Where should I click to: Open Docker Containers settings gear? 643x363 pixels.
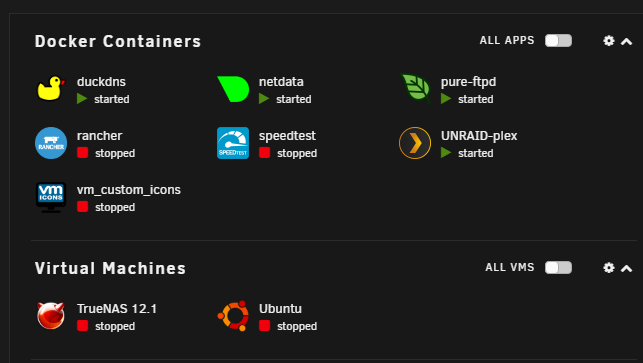click(609, 41)
